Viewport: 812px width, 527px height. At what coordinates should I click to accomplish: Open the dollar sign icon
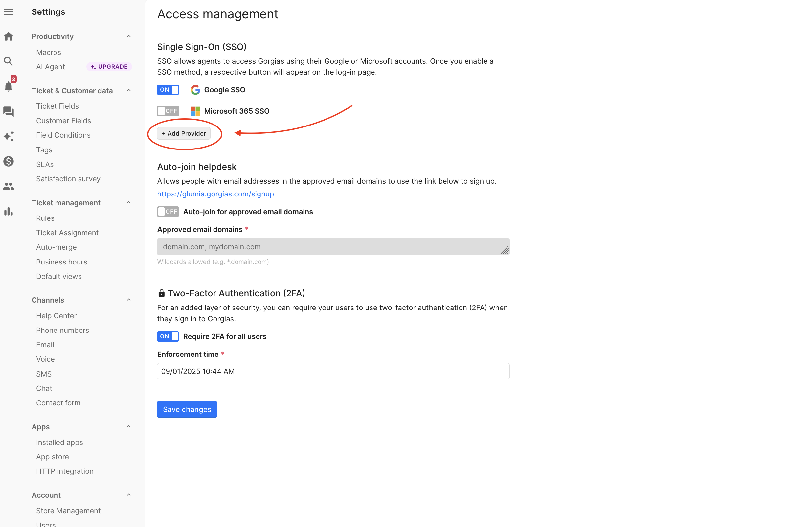(9, 161)
